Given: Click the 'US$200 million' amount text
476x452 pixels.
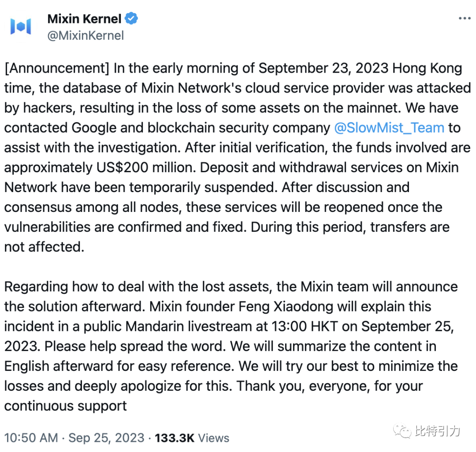Looking at the screenshot, I should [x=146, y=167].
